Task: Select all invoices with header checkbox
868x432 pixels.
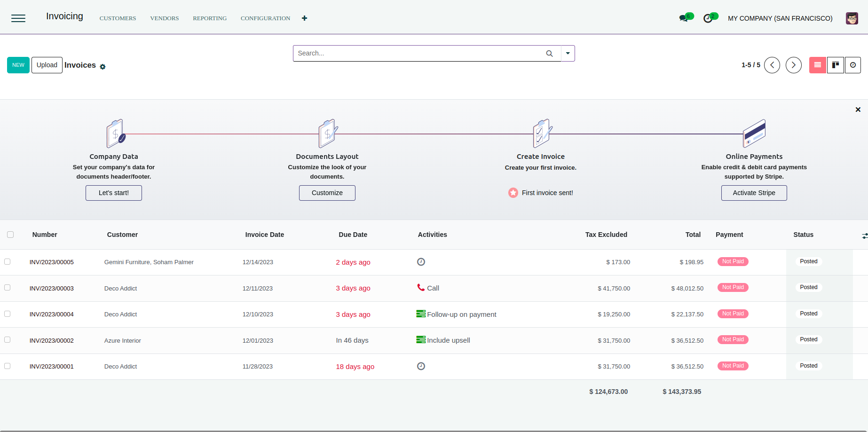Action: click(x=10, y=235)
